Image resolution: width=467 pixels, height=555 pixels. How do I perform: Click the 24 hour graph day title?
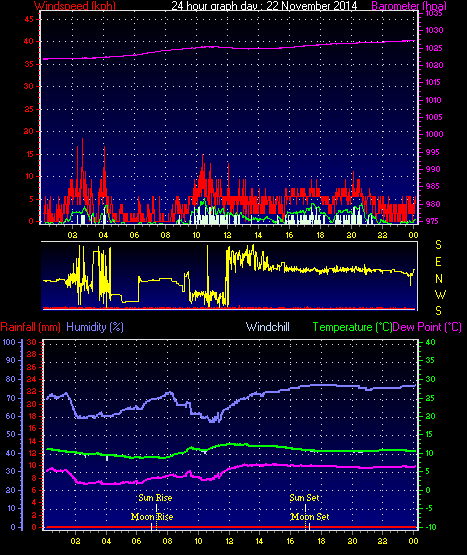264,5
